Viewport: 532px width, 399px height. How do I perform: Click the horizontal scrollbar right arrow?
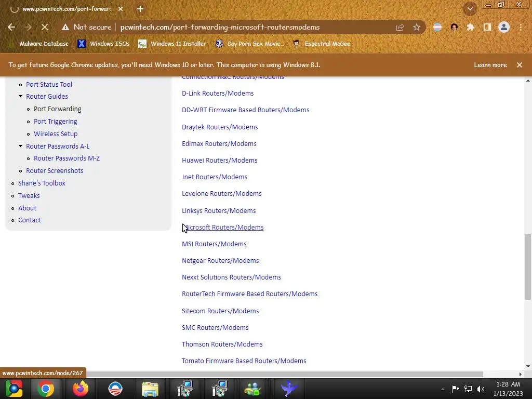coord(521,374)
